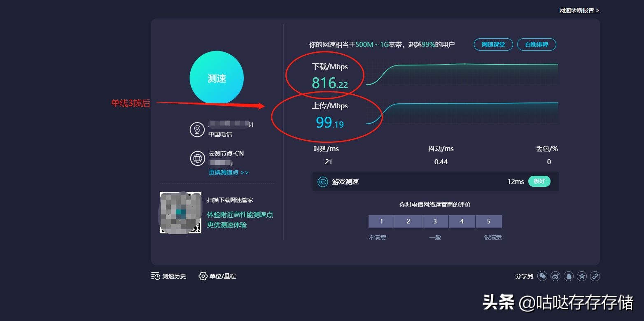Screen dimensions: 644x321
Task: Start a new test with the 测速 button
Action: coord(217,78)
